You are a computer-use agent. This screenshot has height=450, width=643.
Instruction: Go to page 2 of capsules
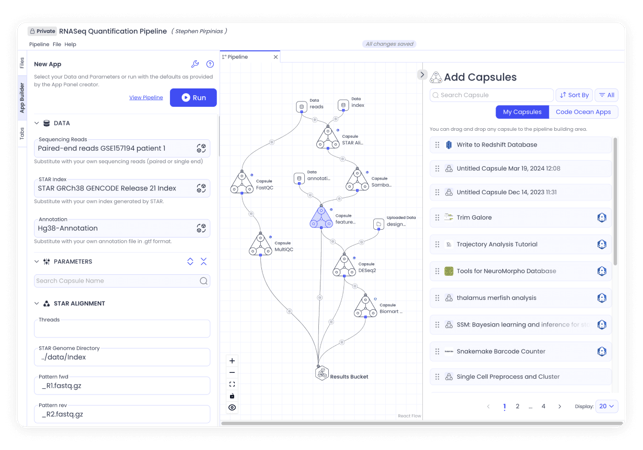(x=518, y=407)
